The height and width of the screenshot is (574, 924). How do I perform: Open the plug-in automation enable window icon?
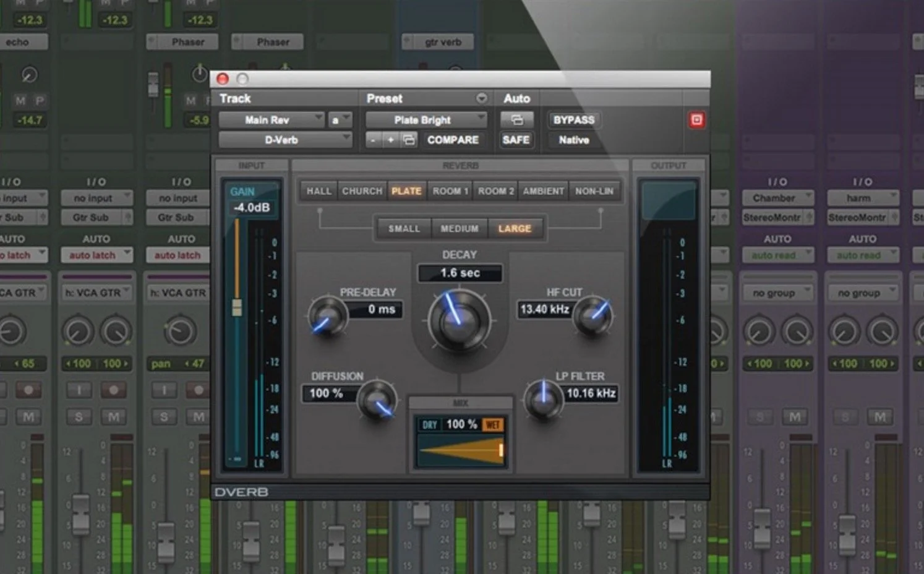[x=516, y=120]
